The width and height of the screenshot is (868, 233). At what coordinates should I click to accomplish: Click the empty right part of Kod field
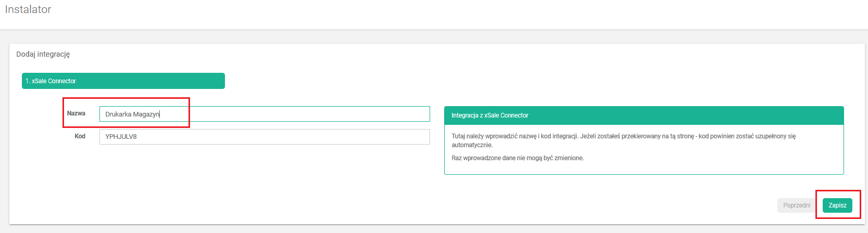coord(338,137)
